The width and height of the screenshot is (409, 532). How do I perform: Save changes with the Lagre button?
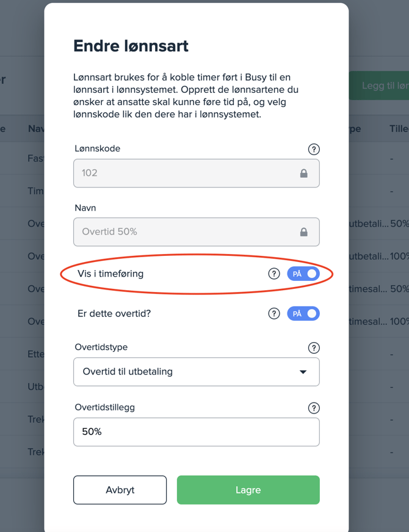[x=248, y=490]
